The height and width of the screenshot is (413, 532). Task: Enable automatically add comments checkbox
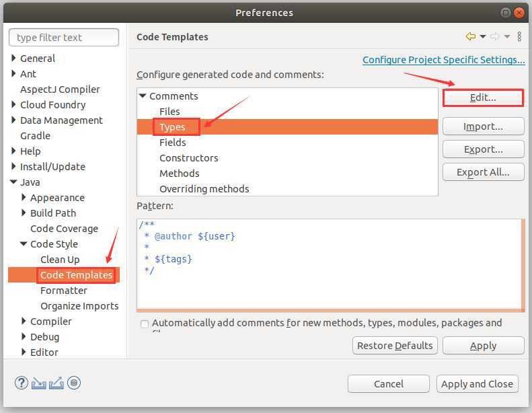click(145, 324)
